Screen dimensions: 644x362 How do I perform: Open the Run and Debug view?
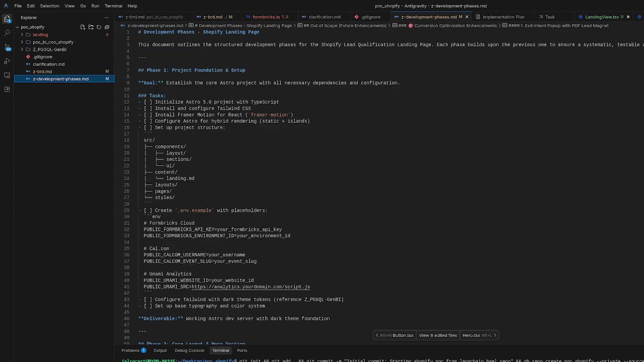pyautogui.click(x=7, y=61)
